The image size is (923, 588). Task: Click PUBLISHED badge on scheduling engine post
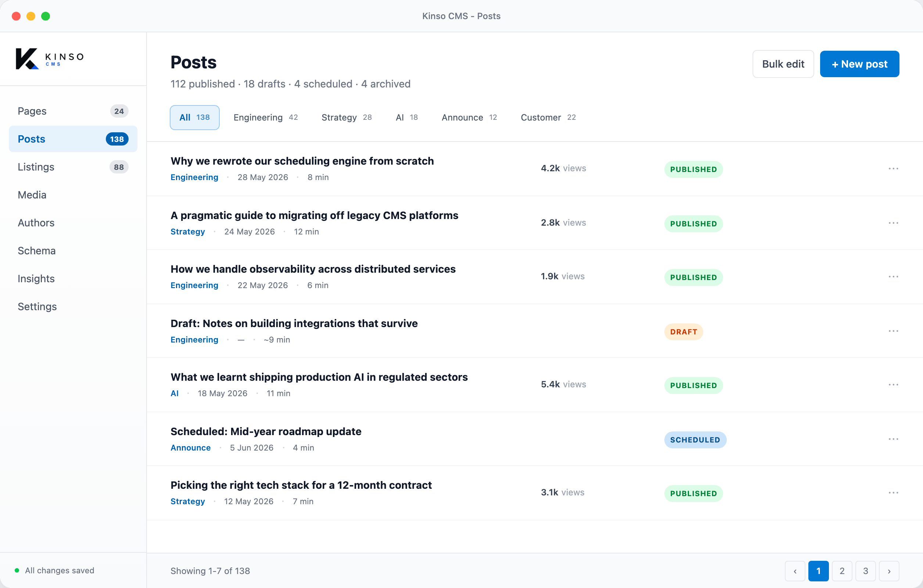click(693, 169)
